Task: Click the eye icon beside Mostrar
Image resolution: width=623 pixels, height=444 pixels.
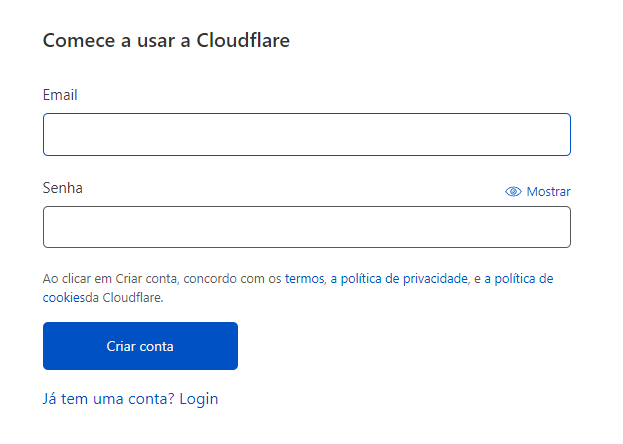Action: [x=513, y=192]
